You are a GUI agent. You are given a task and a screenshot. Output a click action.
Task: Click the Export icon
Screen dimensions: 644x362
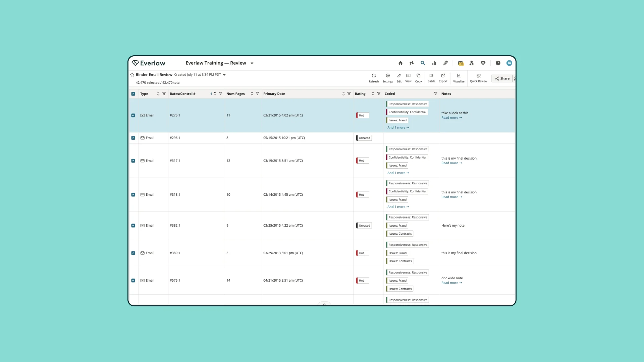click(443, 76)
